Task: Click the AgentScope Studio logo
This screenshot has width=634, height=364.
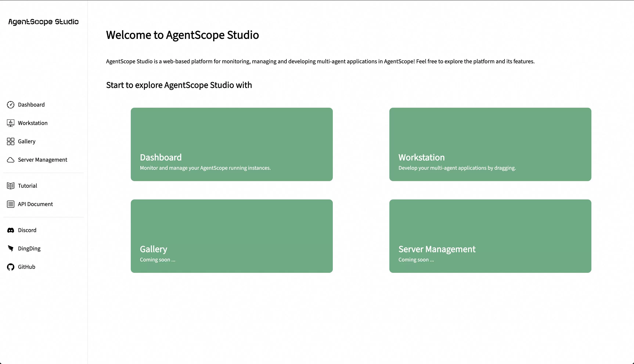Action: point(44,22)
